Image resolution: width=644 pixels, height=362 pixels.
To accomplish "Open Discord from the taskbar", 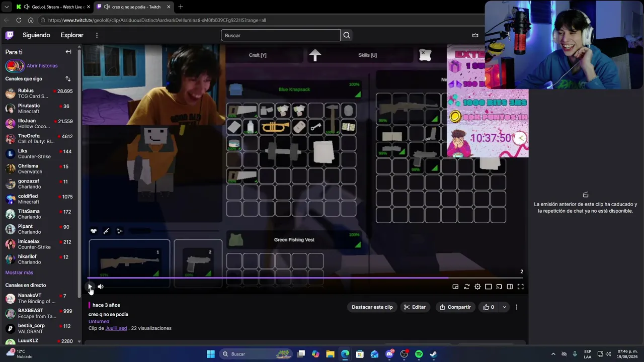I will (x=389, y=354).
